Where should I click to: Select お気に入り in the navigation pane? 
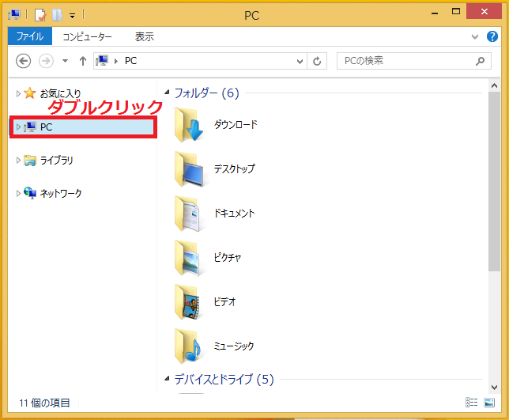tap(60, 93)
